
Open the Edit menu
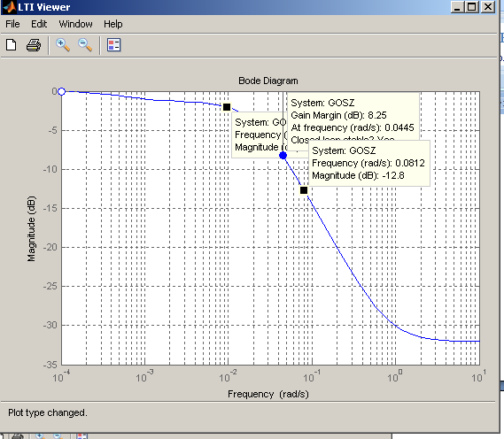point(39,24)
